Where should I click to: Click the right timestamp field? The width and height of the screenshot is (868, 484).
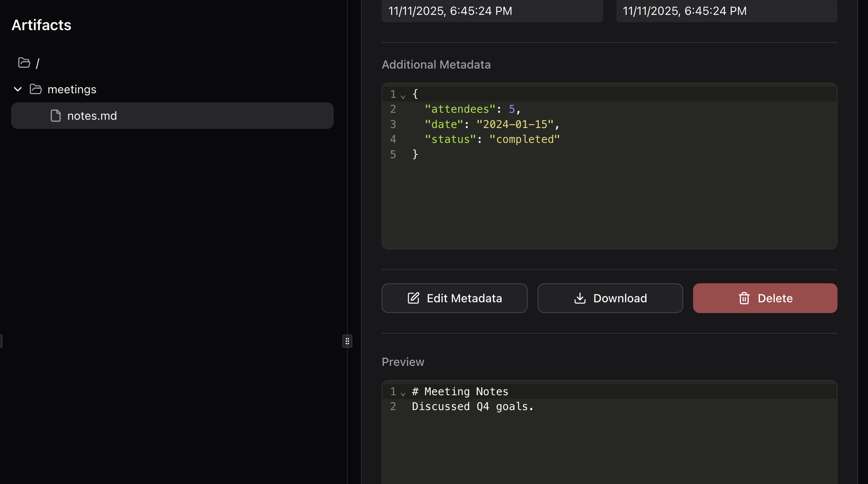[726, 11]
